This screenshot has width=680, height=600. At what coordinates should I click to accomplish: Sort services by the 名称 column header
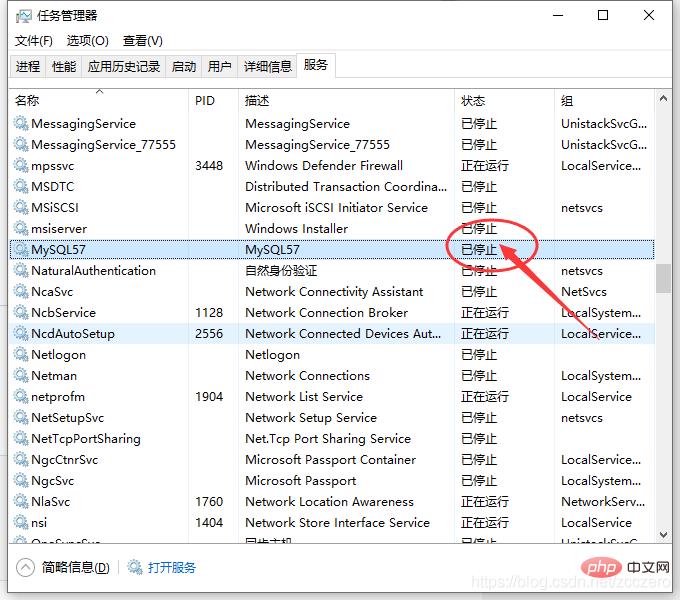(x=28, y=101)
